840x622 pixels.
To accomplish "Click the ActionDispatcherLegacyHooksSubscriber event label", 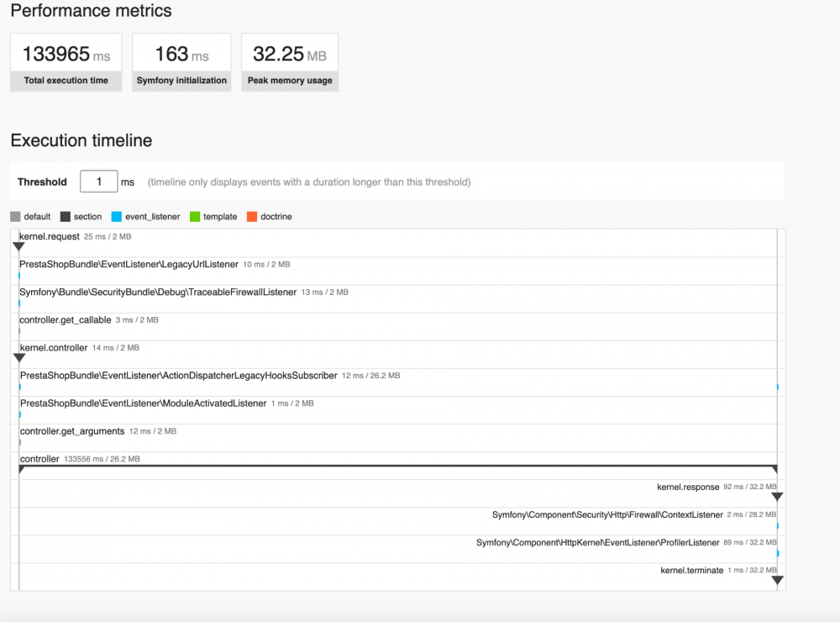I will coord(178,376).
